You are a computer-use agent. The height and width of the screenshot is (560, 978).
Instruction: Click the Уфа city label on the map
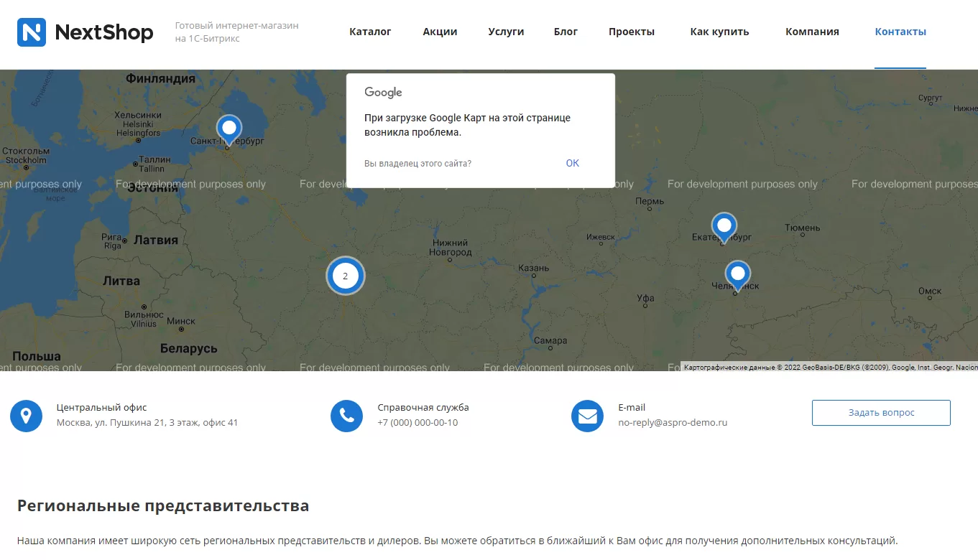(645, 298)
